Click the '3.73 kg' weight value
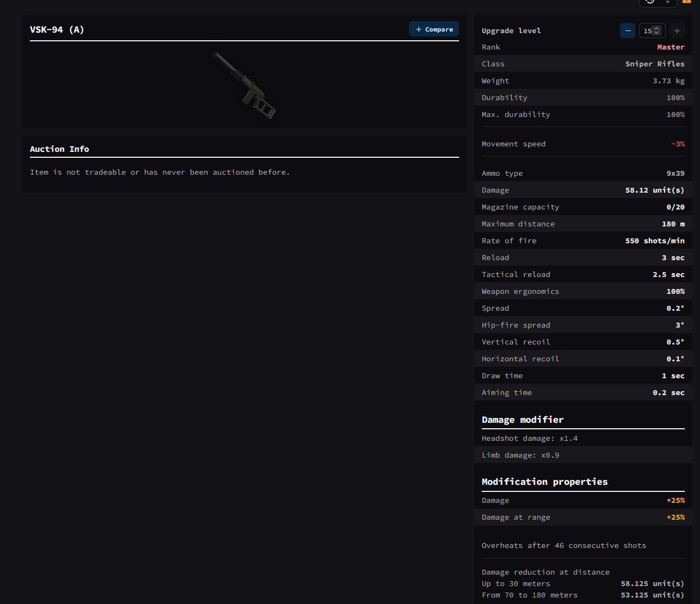Viewport: 700px width, 604px height. point(669,81)
